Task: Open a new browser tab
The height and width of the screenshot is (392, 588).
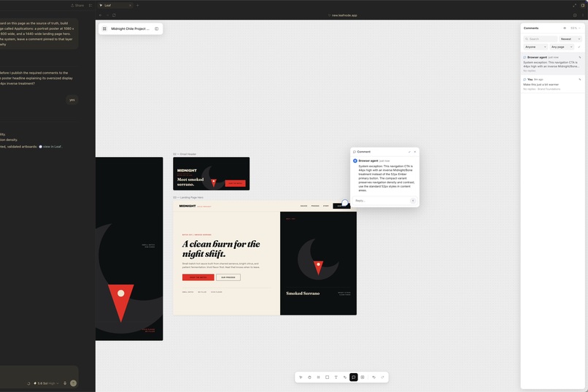Action: [x=138, y=5]
